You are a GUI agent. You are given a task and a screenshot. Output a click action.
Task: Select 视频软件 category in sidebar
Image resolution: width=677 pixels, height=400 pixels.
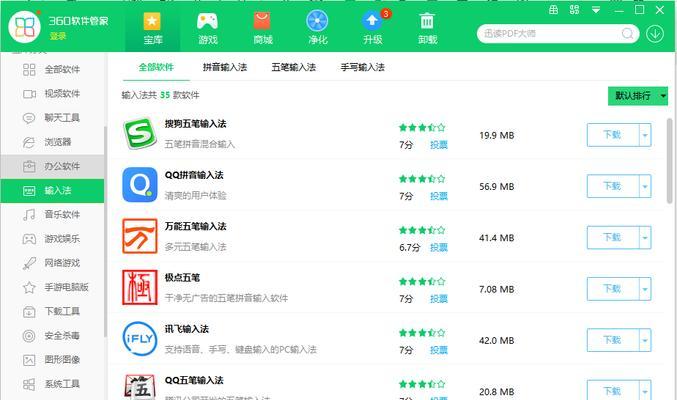pos(52,94)
